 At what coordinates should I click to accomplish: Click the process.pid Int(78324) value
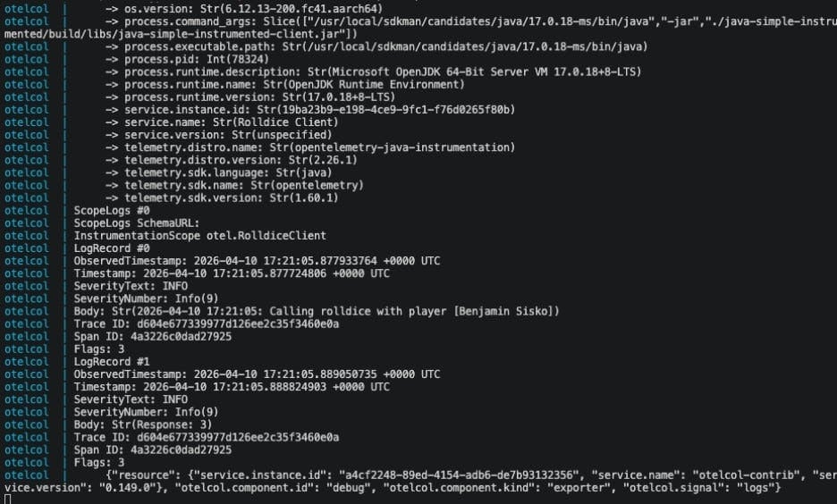[238, 59]
